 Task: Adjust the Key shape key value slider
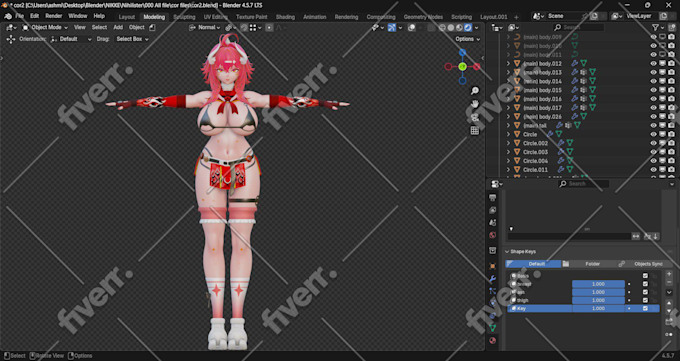[598, 308]
